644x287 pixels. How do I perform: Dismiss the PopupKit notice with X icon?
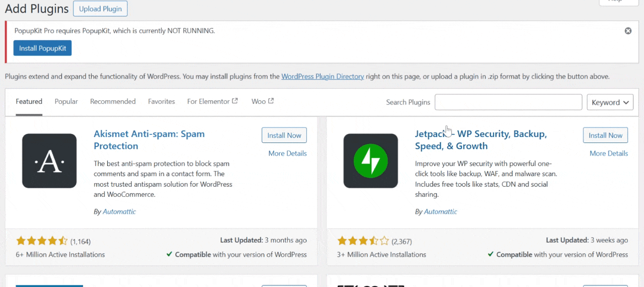point(628,31)
